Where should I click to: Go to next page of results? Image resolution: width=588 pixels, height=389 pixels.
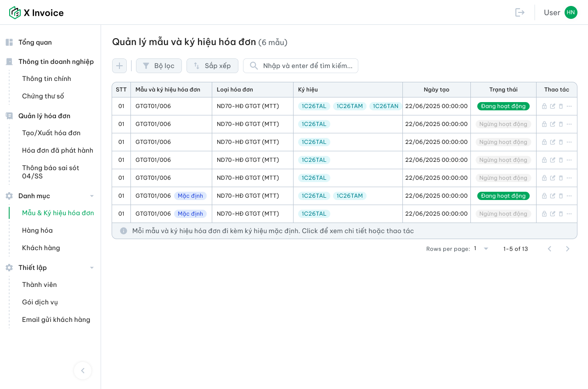click(567, 249)
